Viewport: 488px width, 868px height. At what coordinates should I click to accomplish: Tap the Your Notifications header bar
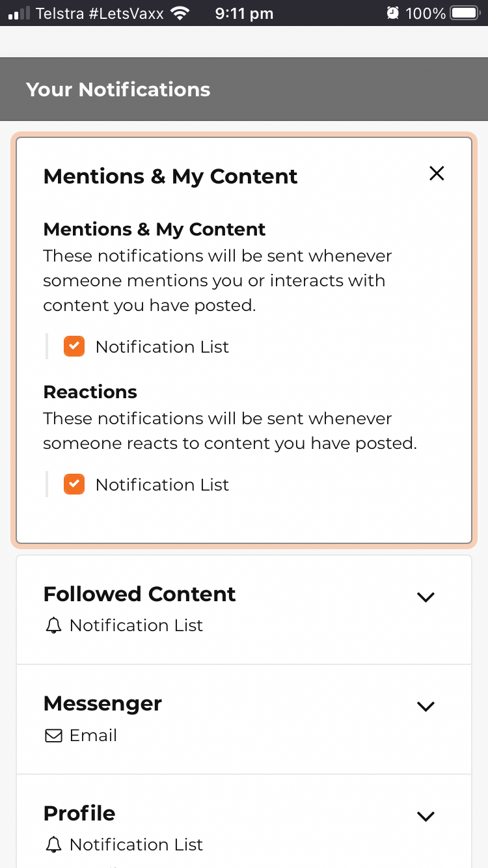(x=244, y=90)
